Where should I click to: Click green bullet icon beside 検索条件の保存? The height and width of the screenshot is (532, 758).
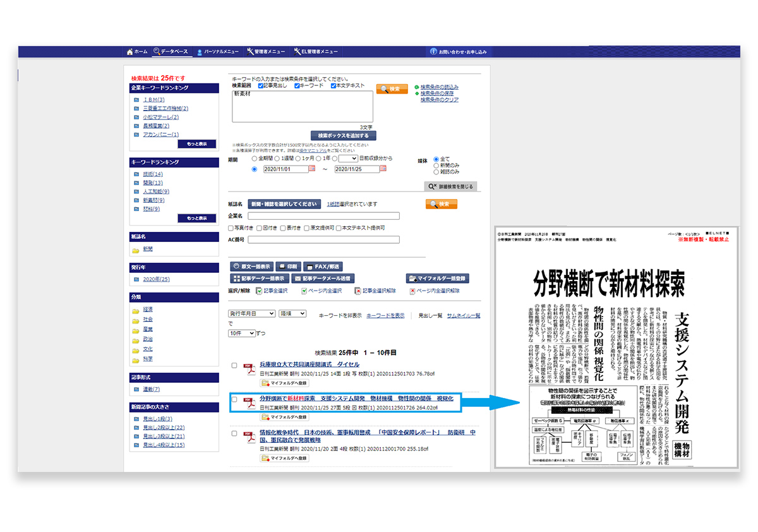coord(417,94)
